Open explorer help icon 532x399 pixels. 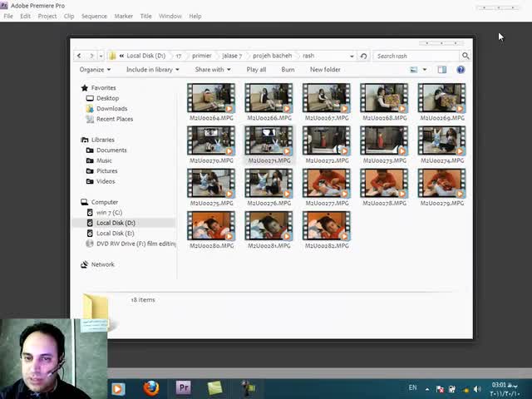click(x=461, y=70)
